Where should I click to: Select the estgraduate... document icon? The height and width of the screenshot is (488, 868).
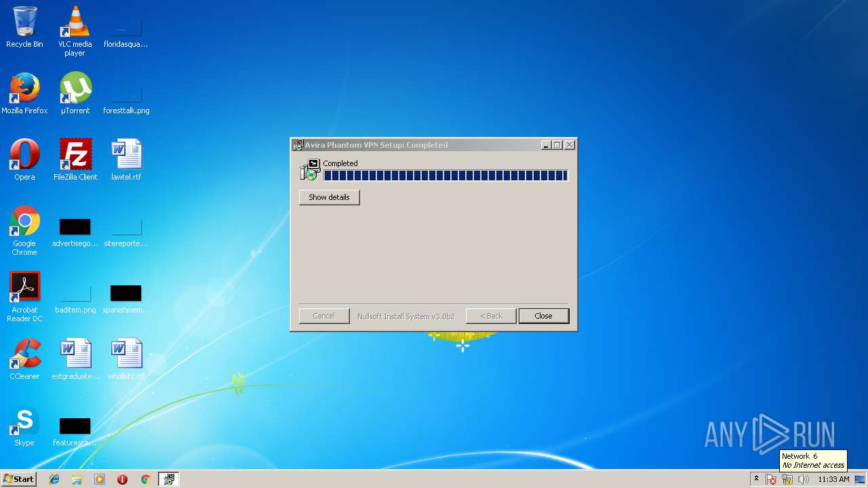click(x=75, y=359)
